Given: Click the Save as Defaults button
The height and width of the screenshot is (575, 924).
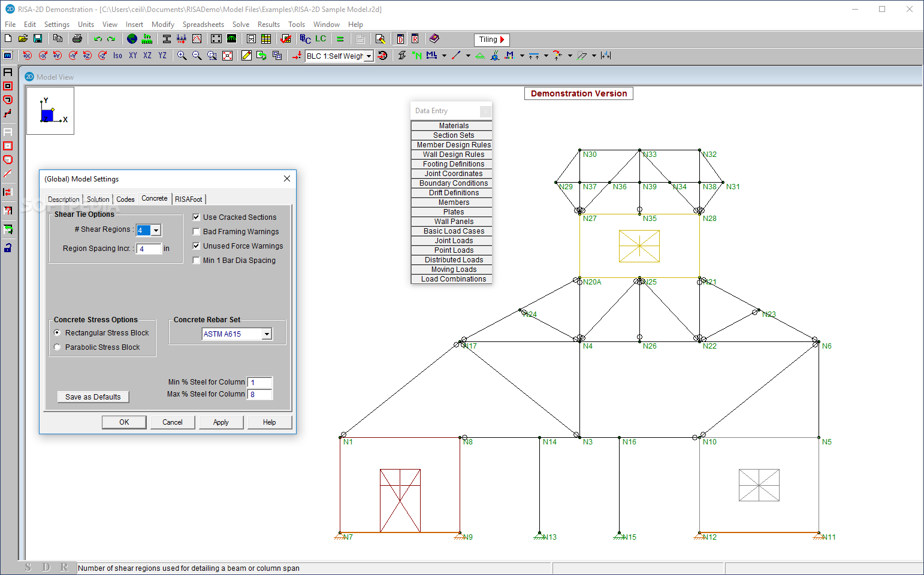Looking at the screenshot, I should click(x=93, y=397).
